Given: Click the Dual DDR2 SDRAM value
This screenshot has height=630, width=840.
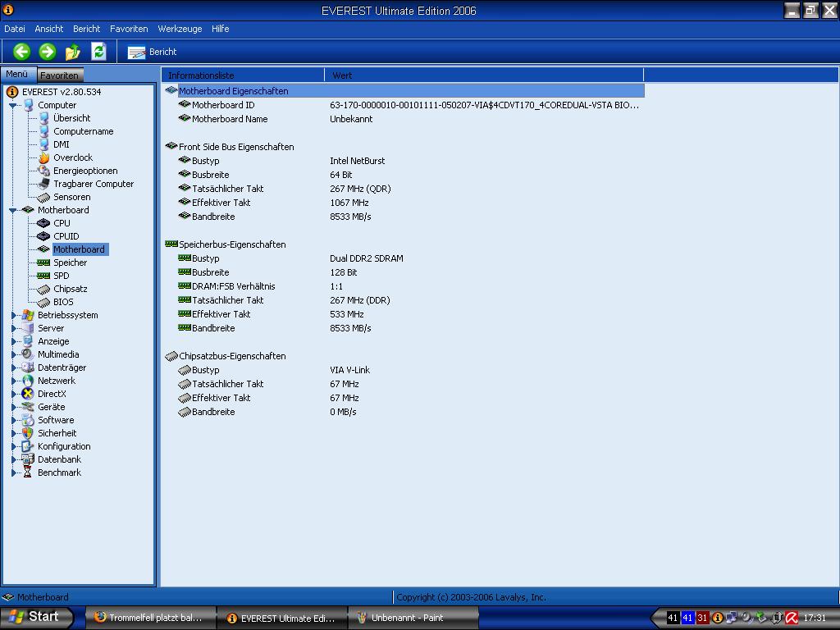Looking at the screenshot, I should (x=367, y=258).
